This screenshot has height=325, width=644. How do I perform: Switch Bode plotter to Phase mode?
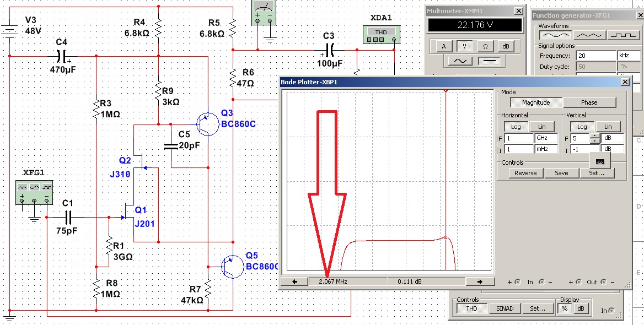(589, 102)
